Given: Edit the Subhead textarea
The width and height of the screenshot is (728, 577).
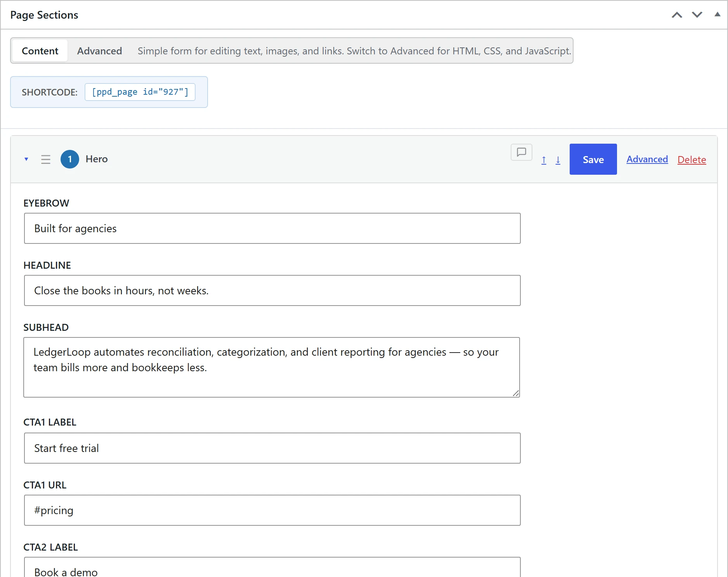Looking at the screenshot, I should [272, 367].
